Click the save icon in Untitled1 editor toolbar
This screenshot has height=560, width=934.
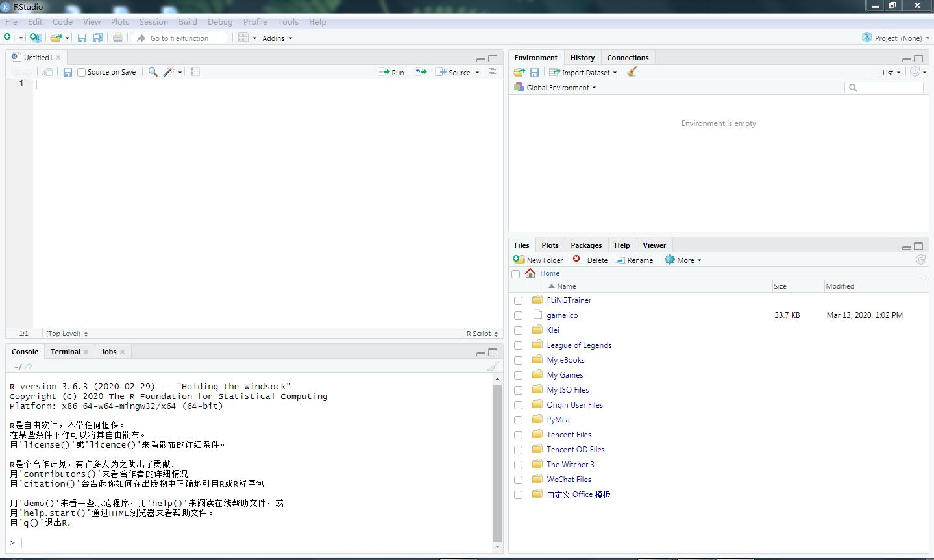(68, 72)
